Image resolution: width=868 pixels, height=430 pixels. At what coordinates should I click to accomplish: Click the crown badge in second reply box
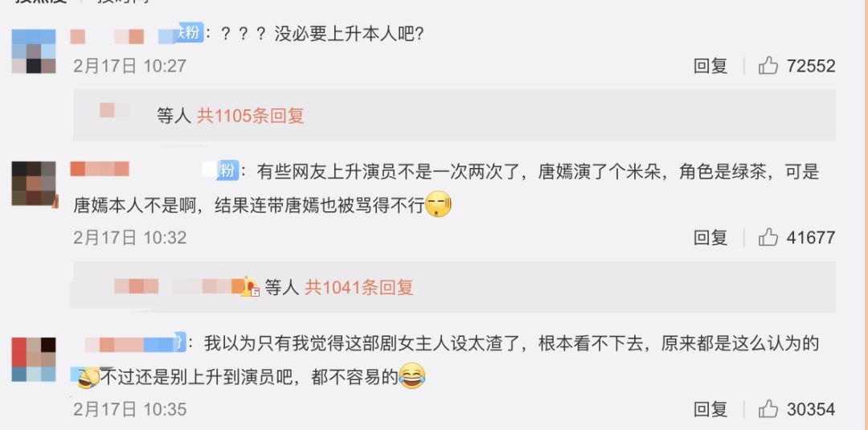(x=250, y=287)
